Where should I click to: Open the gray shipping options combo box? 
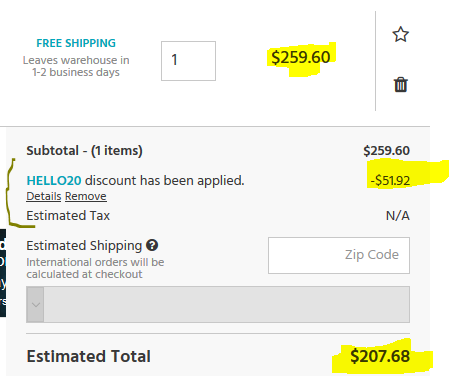(218, 304)
